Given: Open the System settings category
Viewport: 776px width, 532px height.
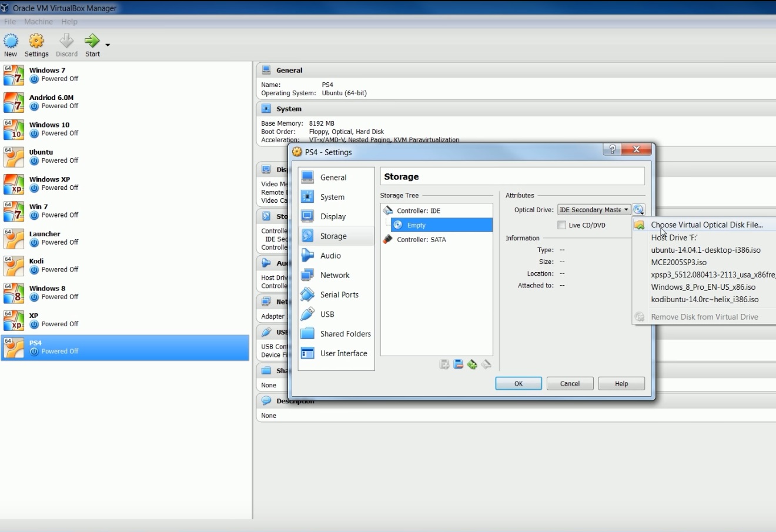Looking at the screenshot, I should [336, 197].
